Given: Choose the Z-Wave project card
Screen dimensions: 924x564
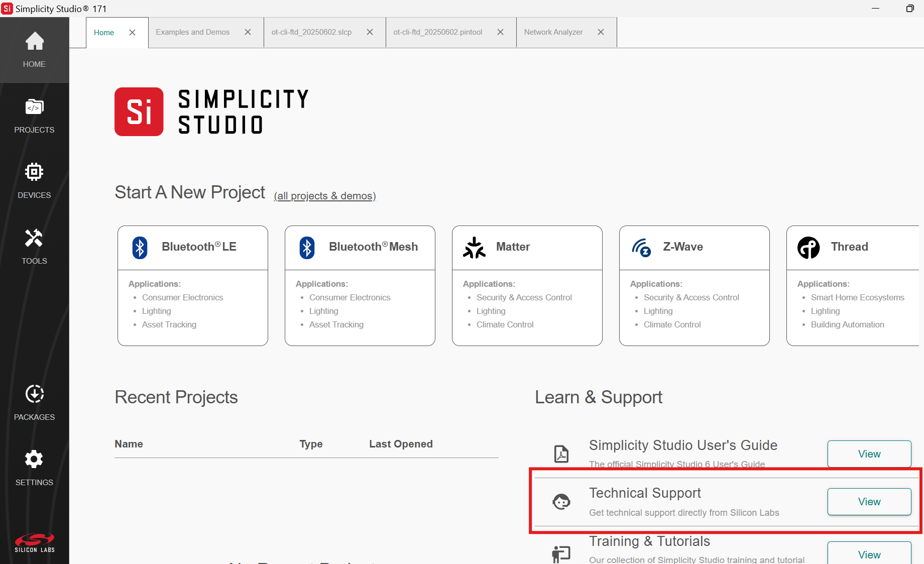Looking at the screenshot, I should (x=695, y=285).
